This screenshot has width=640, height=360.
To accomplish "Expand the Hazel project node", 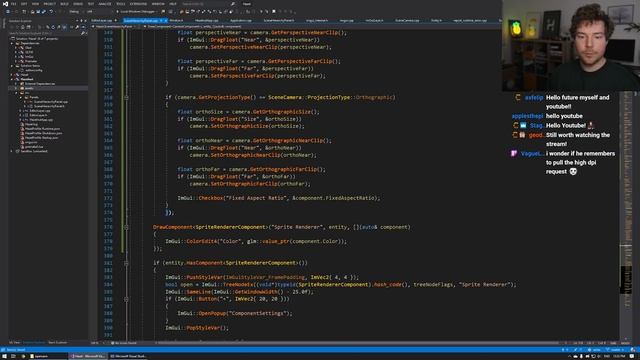I will (12, 74).
